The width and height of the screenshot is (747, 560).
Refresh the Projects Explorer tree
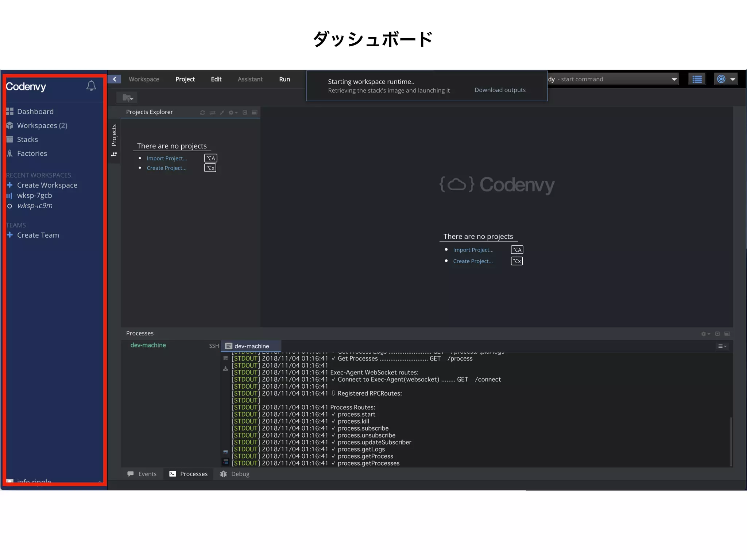tap(202, 113)
